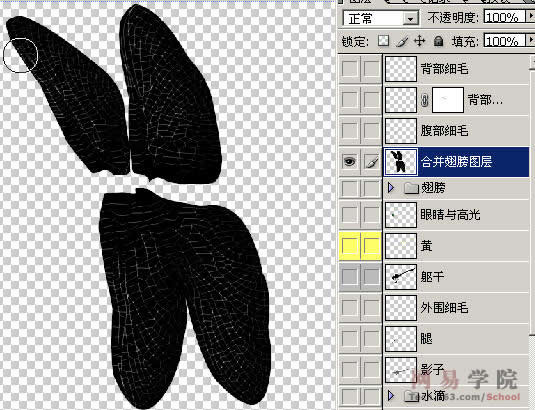This screenshot has height=410, width=535.
Task: Expand the 翅膀 layer group
Action: pyautogui.click(x=391, y=188)
